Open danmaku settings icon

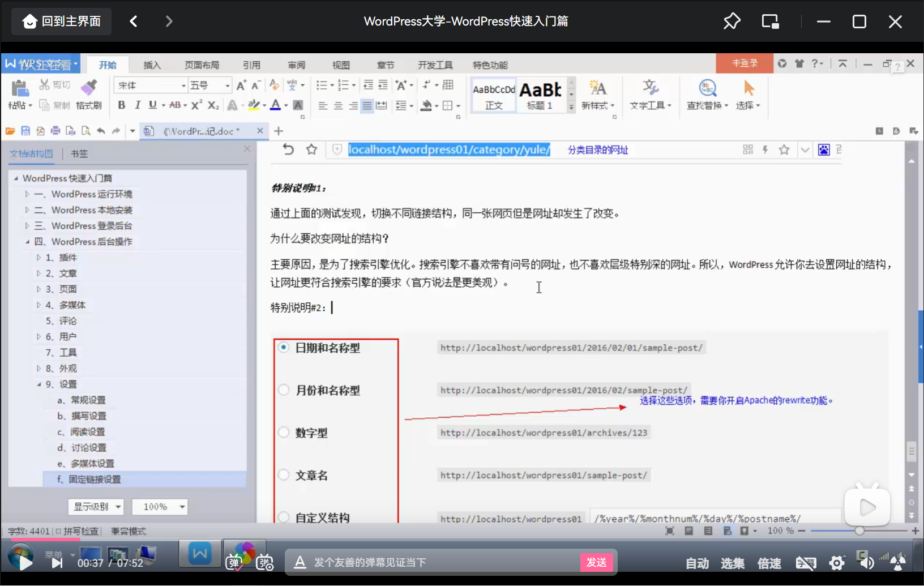(x=264, y=563)
